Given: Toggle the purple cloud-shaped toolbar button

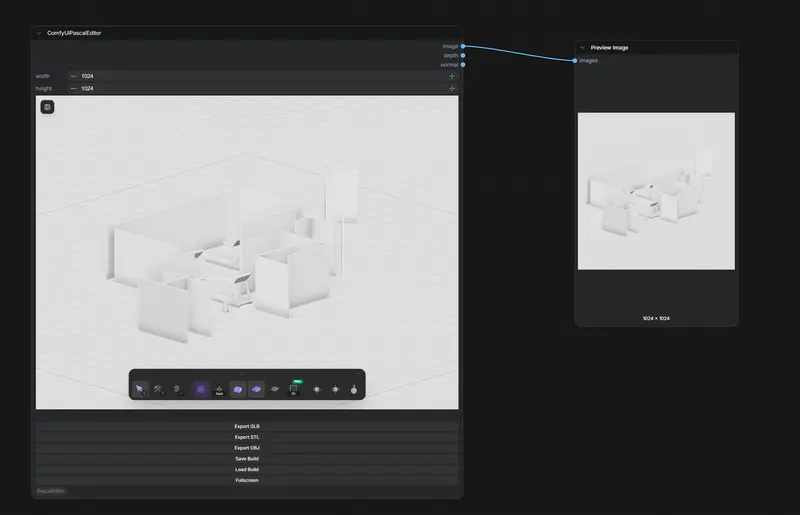Looking at the screenshot, I should (256, 388).
